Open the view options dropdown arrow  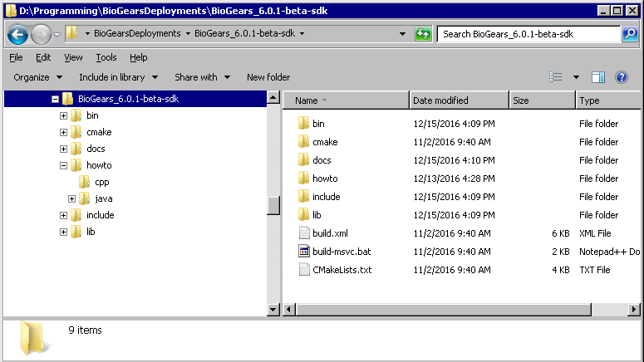pyautogui.click(x=576, y=77)
